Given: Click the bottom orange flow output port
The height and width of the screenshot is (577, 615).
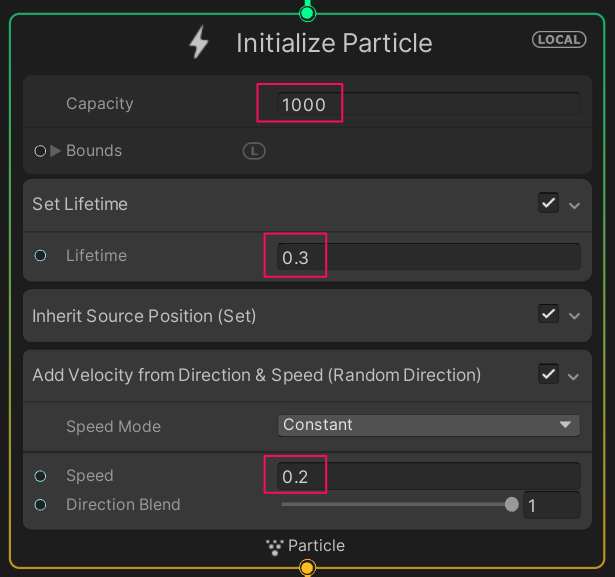Looking at the screenshot, I should [307, 568].
